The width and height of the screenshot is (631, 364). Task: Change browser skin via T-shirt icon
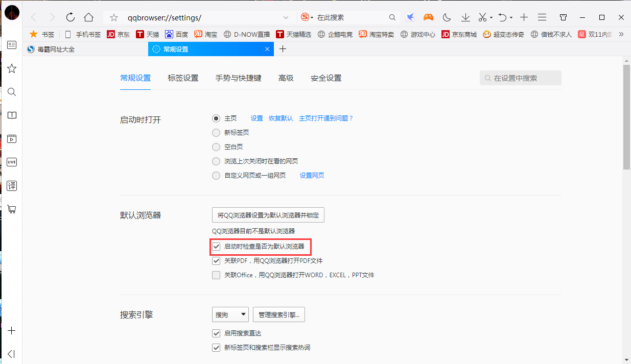(x=563, y=17)
